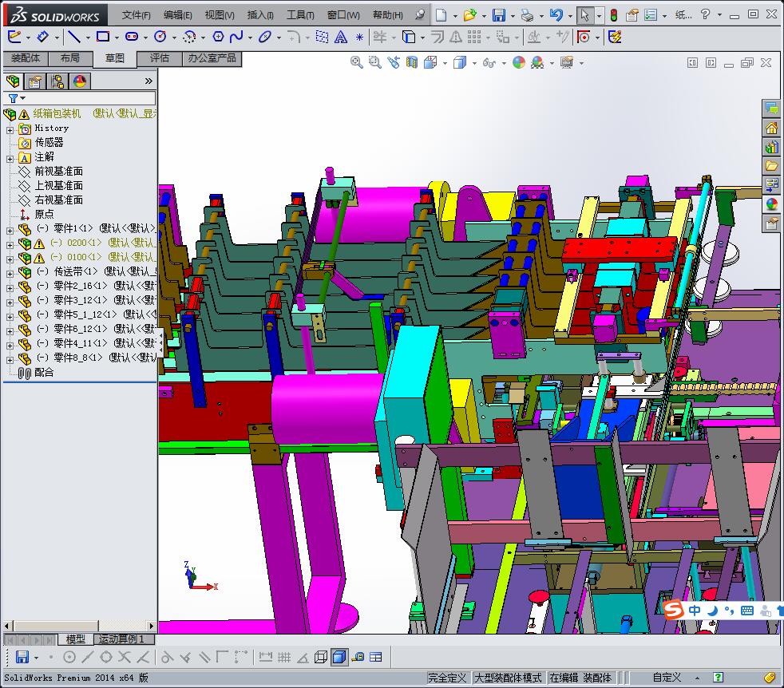Select the Line sketch tool
This screenshot has width=784, height=688.
tap(73, 37)
